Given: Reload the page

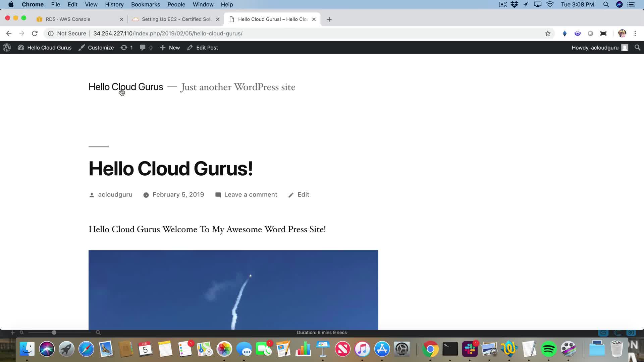Looking at the screenshot, I should pos(35,34).
